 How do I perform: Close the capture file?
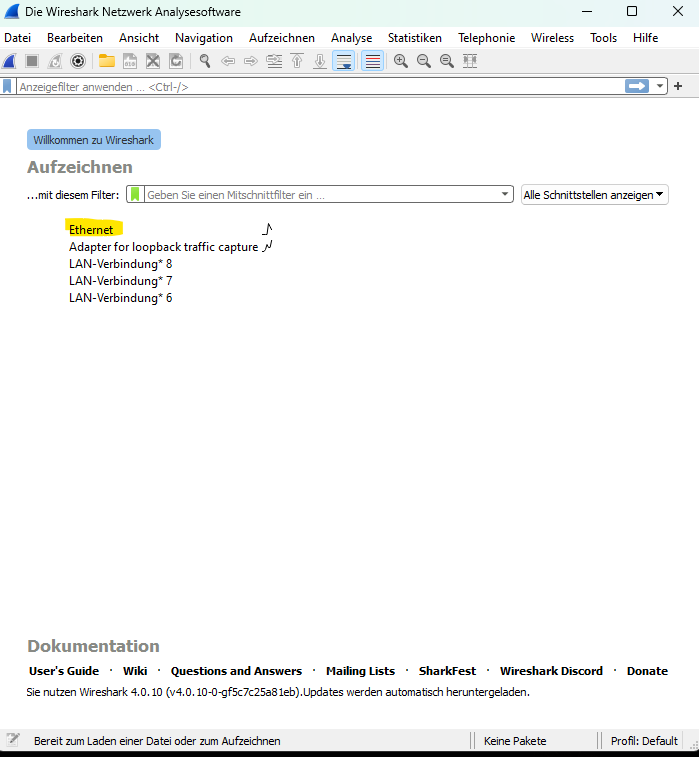pos(153,61)
